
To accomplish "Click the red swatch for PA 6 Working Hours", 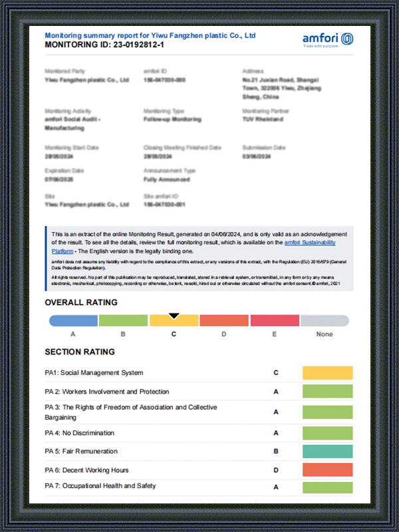I will coord(327,470).
